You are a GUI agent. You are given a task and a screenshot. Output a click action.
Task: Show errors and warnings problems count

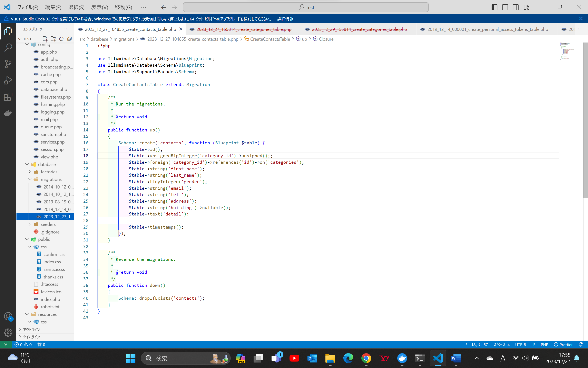(23, 344)
